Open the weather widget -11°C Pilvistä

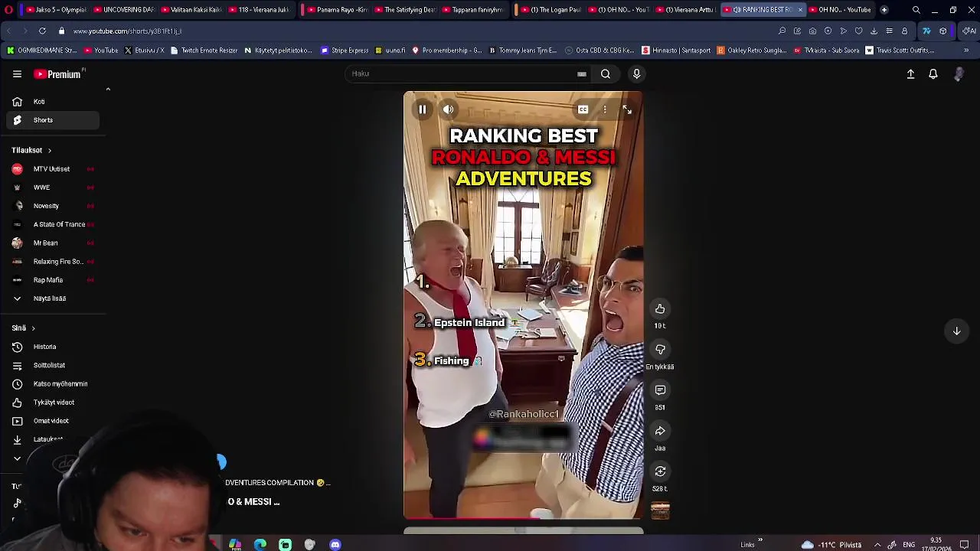pos(831,545)
